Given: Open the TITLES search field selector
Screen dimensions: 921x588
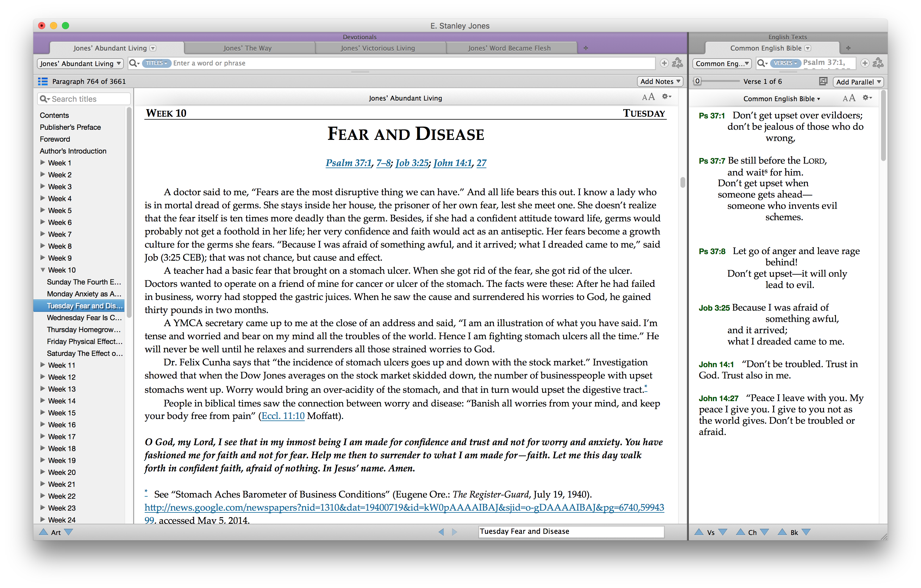Looking at the screenshot, I should point(157,63).
